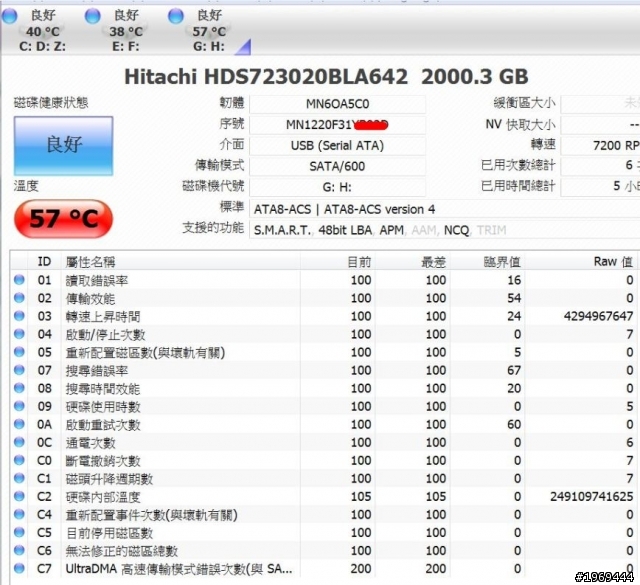Screen dimensions: 640x585
Task: Click the next-disk triangle arrow
Action: pyautogui.click(x=244, y=47)
